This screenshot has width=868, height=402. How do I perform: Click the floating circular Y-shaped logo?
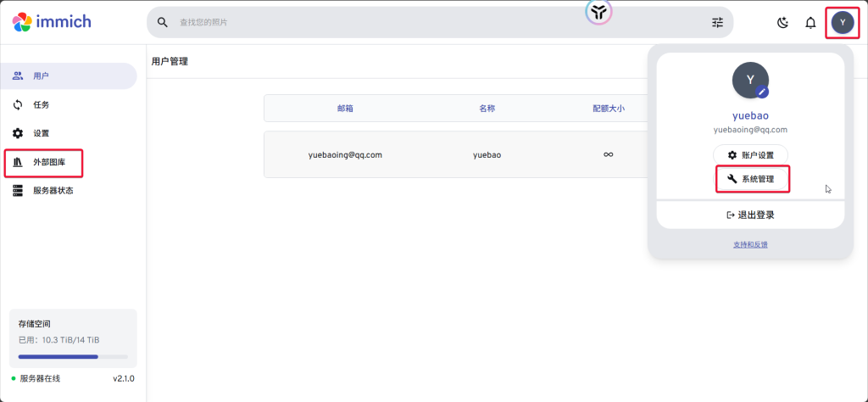(598, 11)
